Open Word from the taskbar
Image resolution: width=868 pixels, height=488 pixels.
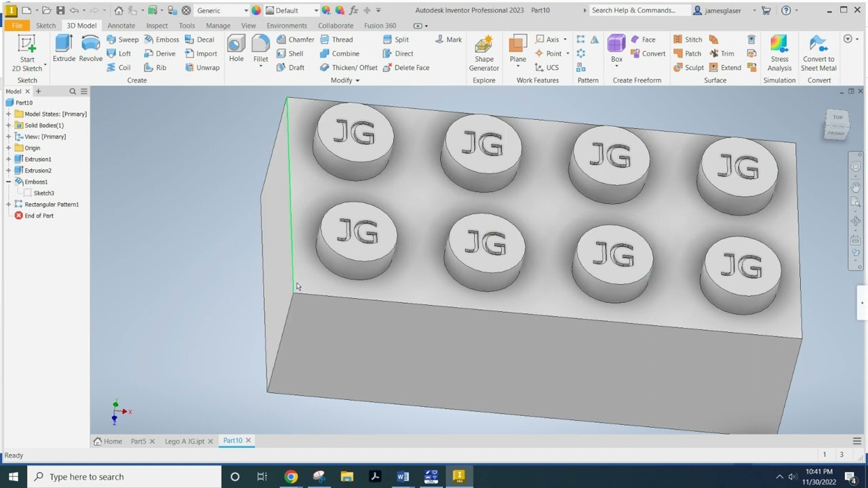click(x=403, y=476)
